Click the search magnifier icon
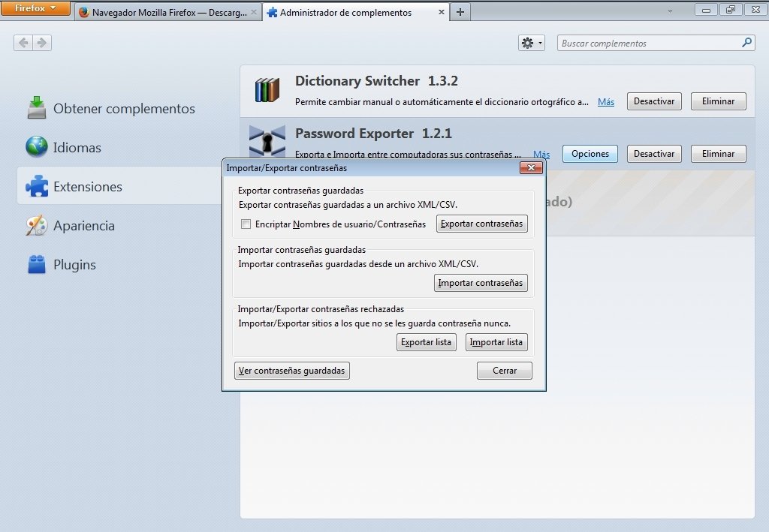 pos(746,43)
